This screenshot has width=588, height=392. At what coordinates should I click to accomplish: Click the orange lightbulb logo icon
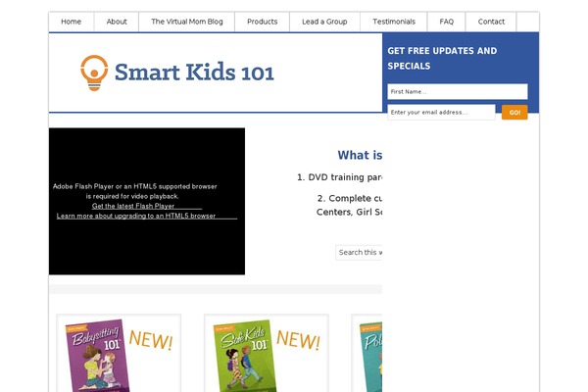(x=94, y=73)
